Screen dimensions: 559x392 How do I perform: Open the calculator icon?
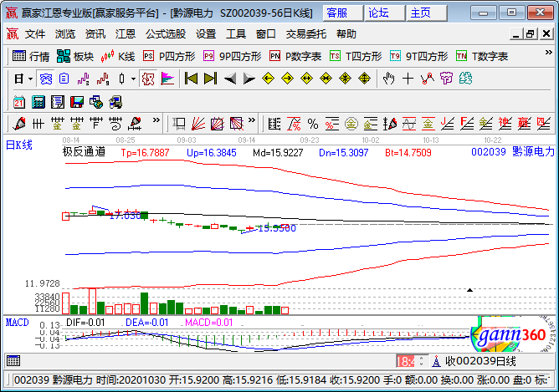[38, 102]
